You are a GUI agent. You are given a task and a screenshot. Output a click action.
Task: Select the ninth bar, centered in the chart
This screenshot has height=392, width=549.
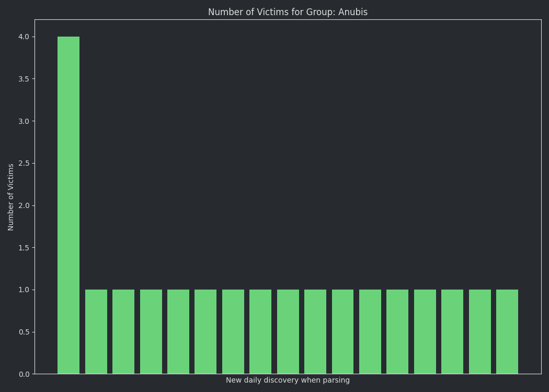[x=288, y=331]
